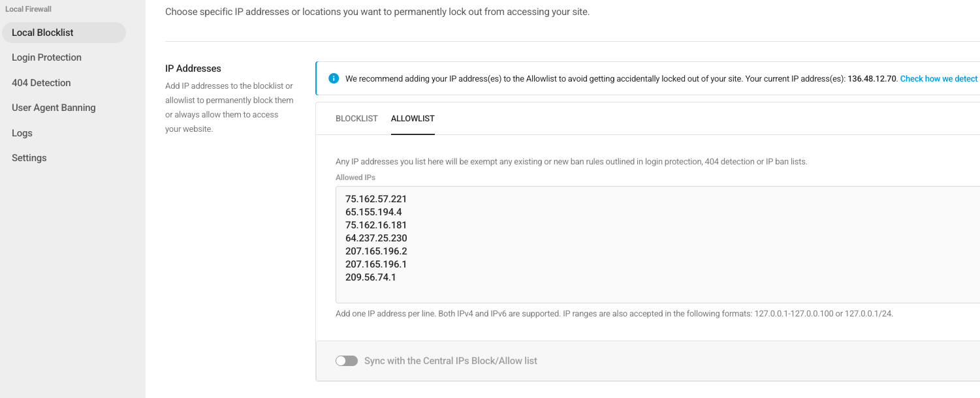Toggle Sync with the Central IPs list
This screenshot has height=398, width=980.
(347, 361)
